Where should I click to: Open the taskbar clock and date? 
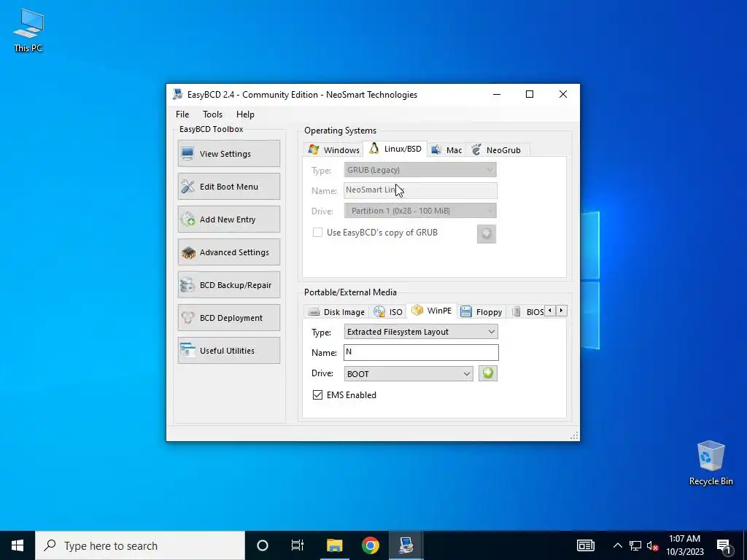[684, 545]
